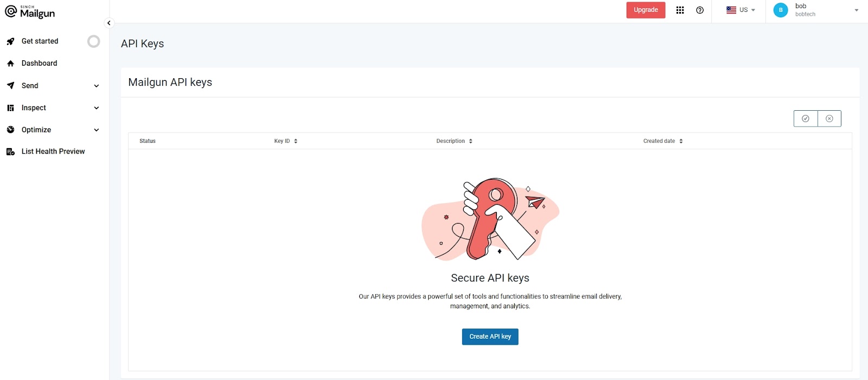Click the Get started progress circle
The height and width of the screenshot is (380, 868).
point(94,41)
